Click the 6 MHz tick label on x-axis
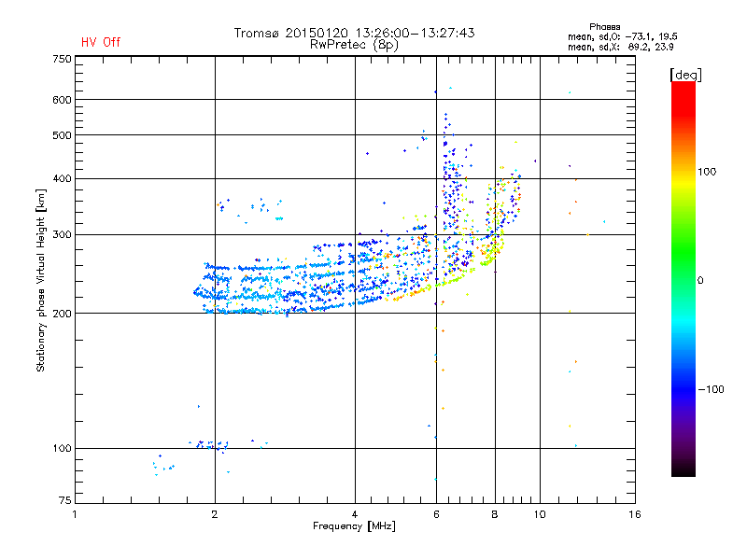 (435, 514)
